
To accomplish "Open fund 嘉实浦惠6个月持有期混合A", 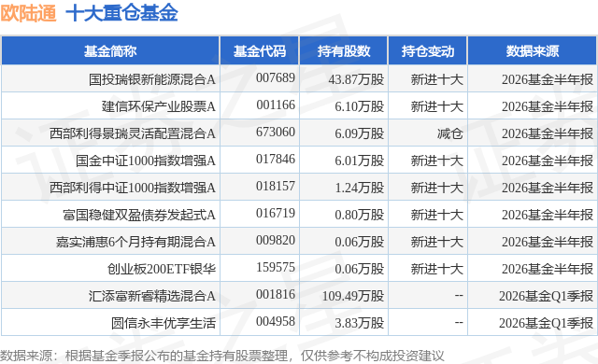I will pyautogui.click(x=135, y=242).
